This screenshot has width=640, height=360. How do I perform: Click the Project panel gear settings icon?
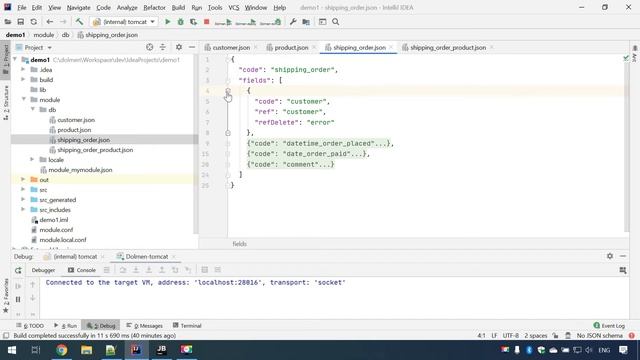click(179, 47)
